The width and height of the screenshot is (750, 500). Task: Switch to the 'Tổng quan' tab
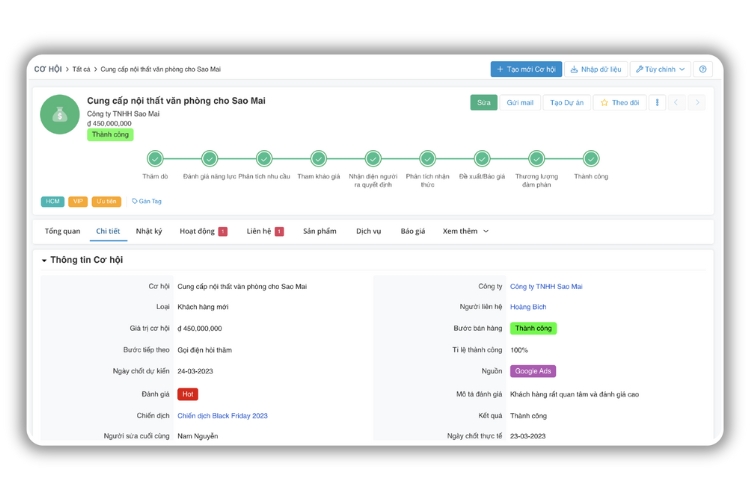pos(62,231)
